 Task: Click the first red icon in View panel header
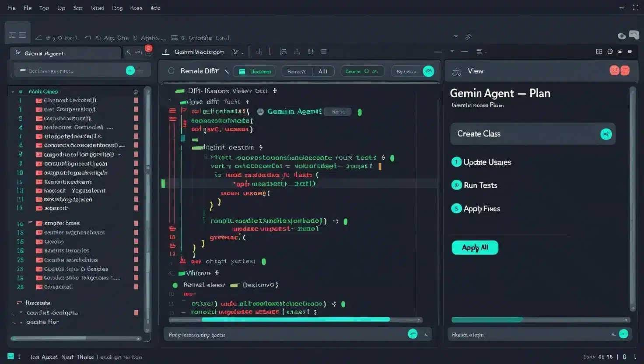tap(614, 71)
